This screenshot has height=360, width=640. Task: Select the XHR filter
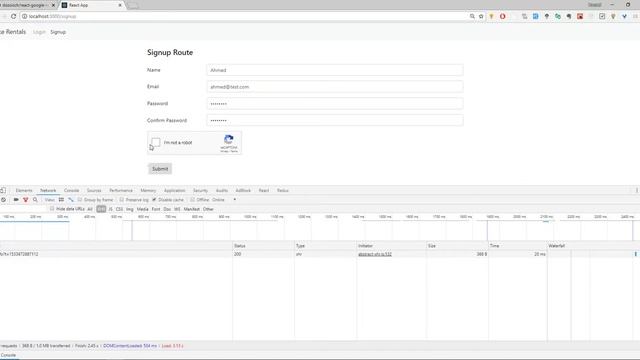tap(101, 209)
